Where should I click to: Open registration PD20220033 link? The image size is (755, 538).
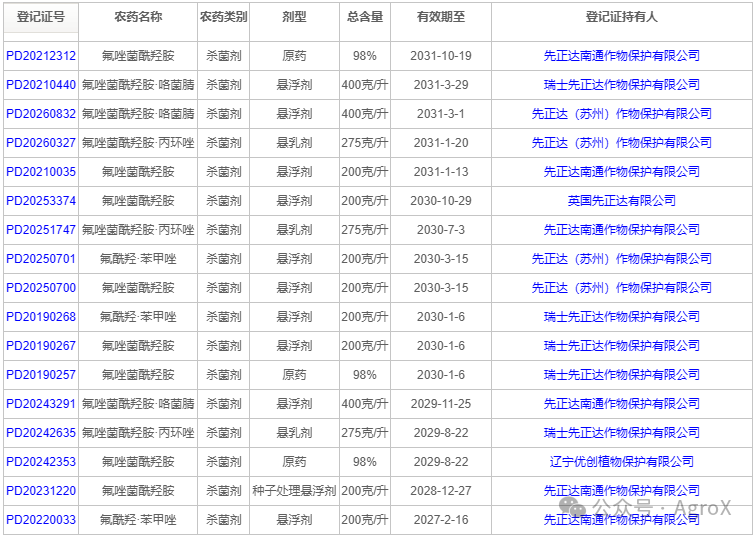[x=41, y=519]
